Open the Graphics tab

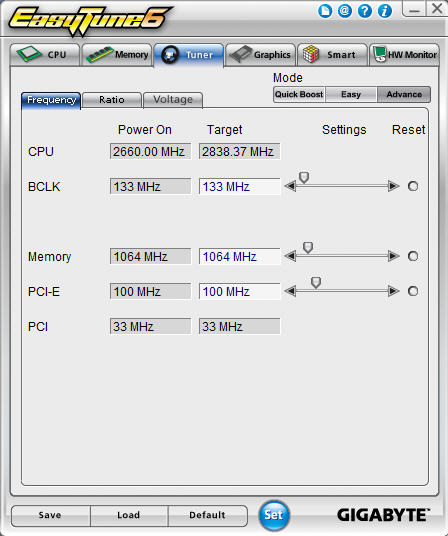tap(260, 55)
